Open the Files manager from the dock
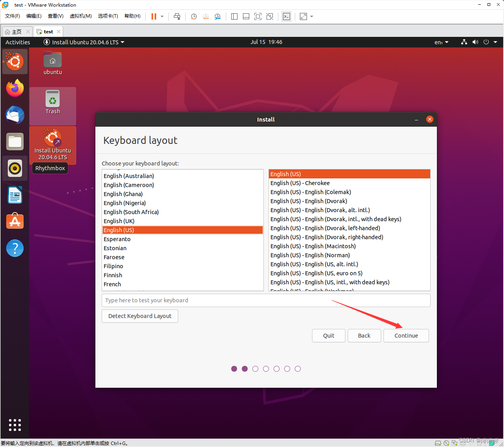Screen dimensions: 504x447 [15, 142]
